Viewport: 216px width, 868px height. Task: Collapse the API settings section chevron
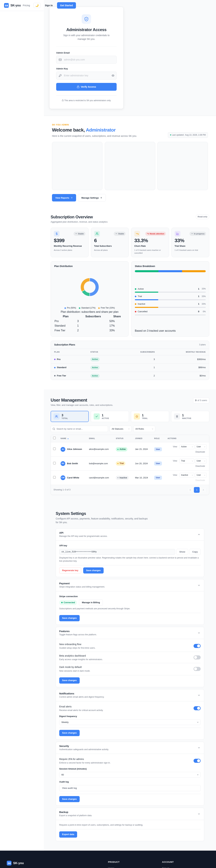point(199,534)
